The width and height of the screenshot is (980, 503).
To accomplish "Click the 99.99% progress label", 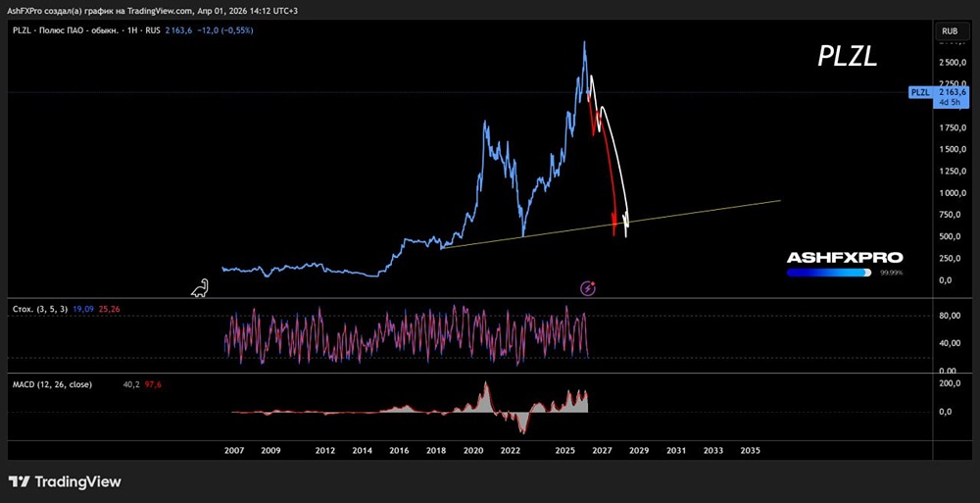I will (891, 274).
